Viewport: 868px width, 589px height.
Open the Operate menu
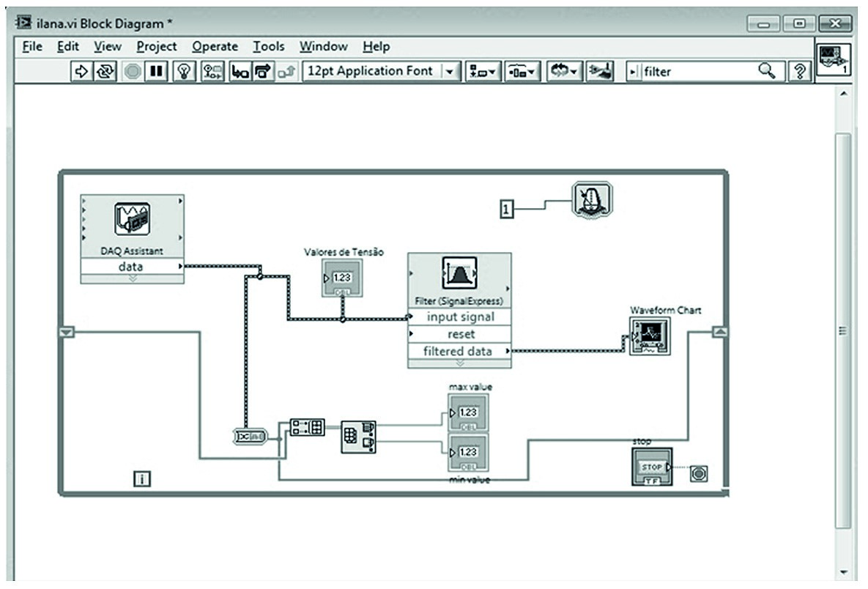(x=215, y=47)
